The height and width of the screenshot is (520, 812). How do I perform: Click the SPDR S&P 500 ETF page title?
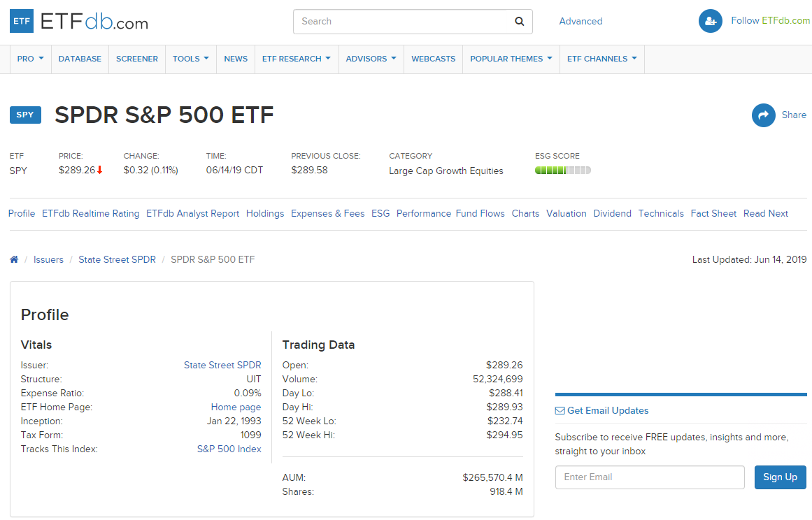click(x=164, y=115)
